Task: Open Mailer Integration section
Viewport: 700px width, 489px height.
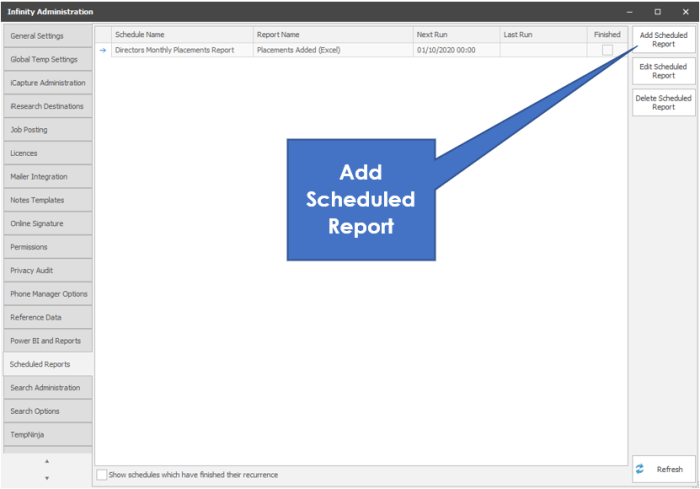Action: tap(47, 177)
